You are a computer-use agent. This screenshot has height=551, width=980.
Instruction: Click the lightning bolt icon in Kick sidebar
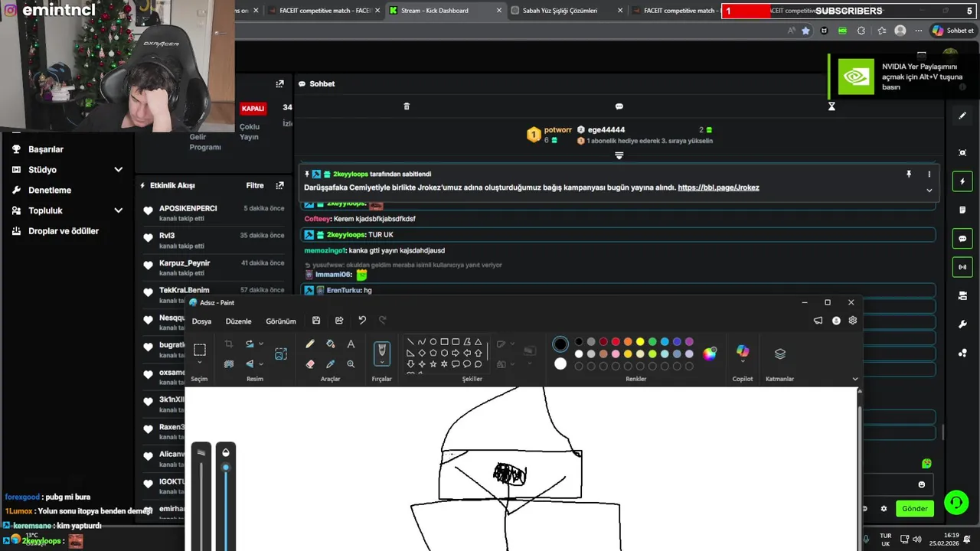tap(962, 181)
